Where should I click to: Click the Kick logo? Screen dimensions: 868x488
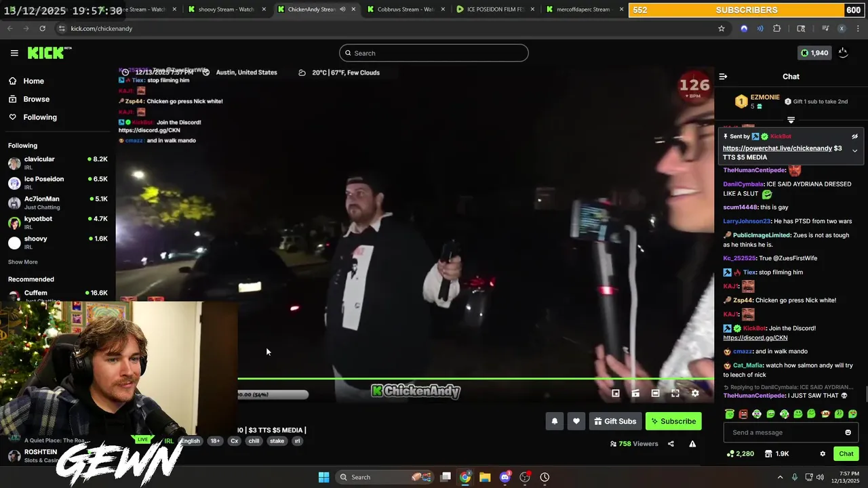click(50, 53)
